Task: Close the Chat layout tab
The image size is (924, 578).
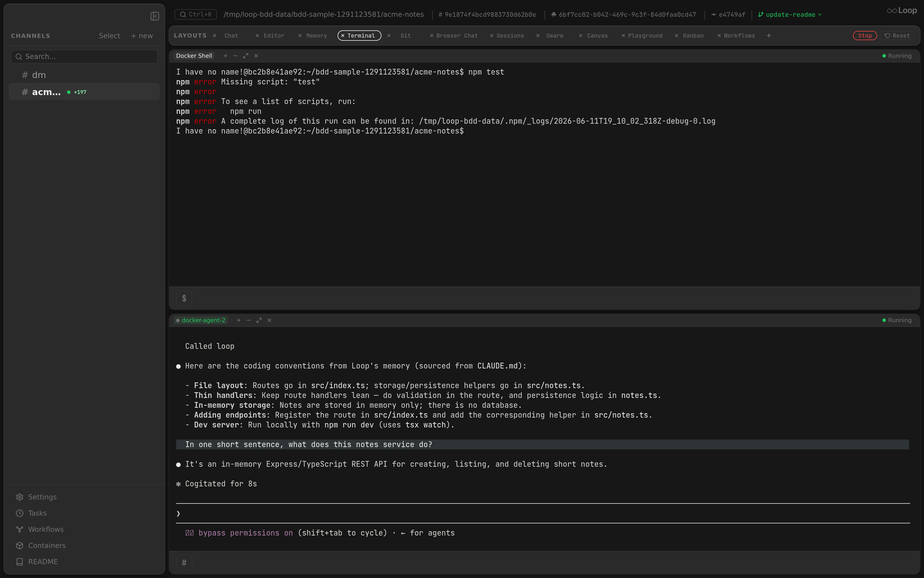Action: pos(215,36)
